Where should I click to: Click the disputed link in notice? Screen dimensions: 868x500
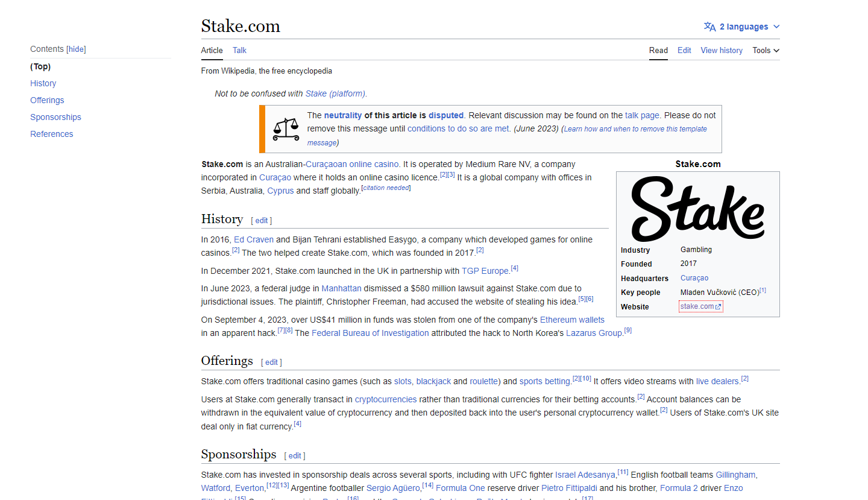click(446, 115)
